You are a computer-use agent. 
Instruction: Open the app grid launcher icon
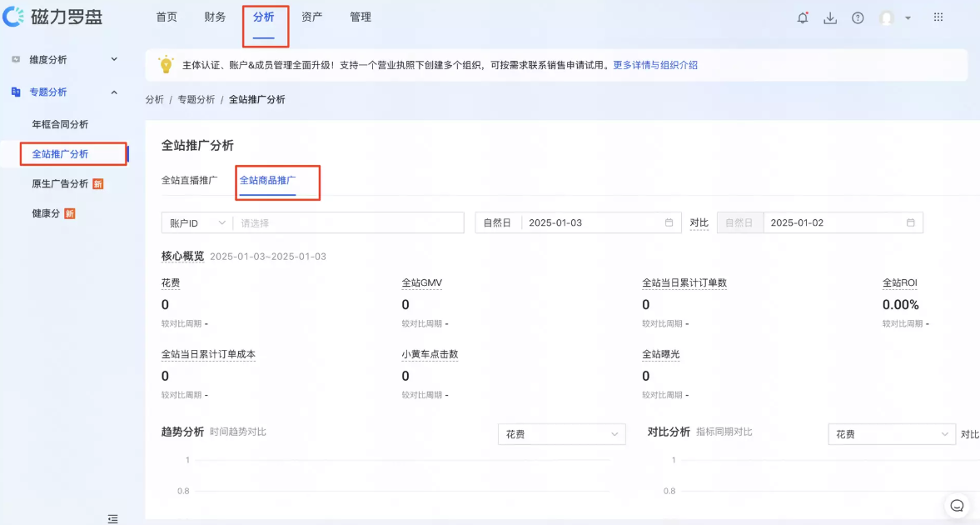click(x=938, y=17)
